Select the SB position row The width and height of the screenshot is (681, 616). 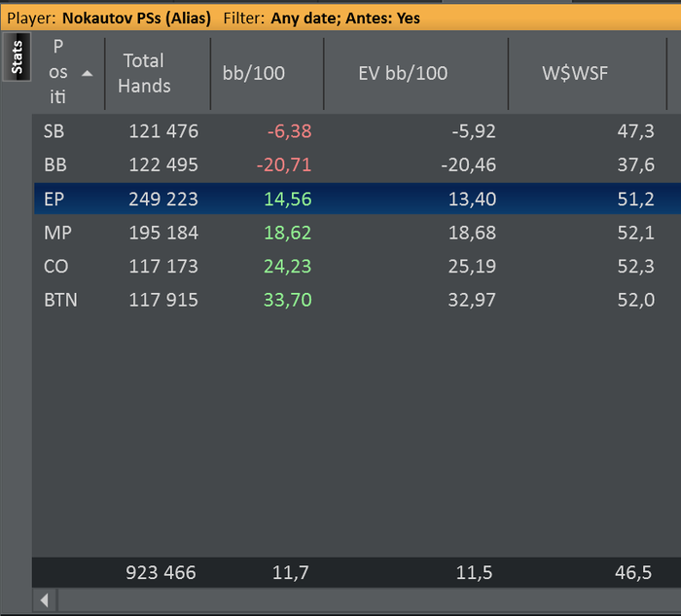(54, 131)
